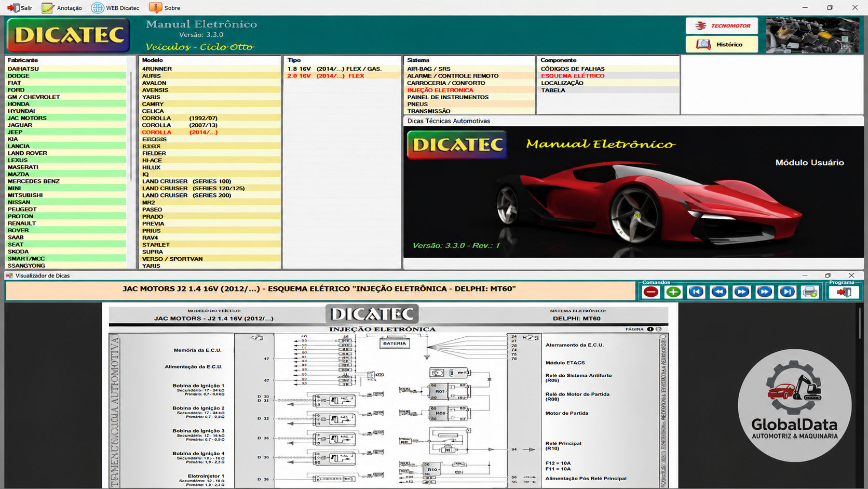The height and width of the screenshot is (489, 868).
Task: Open WEB Dicatec globe link
Action: (x=115, y=8)
